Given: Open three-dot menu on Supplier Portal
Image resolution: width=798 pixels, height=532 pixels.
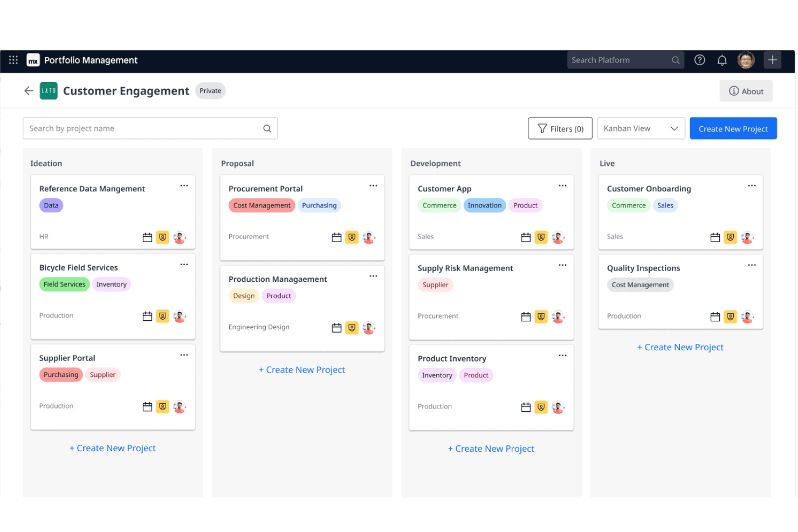Looking at the screenshot, I should pos(184,355).
